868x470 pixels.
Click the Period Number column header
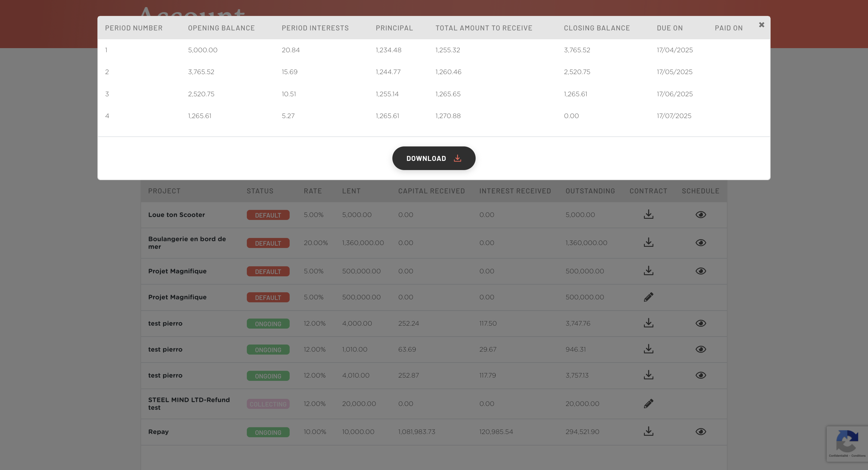[x=134, y=28]
